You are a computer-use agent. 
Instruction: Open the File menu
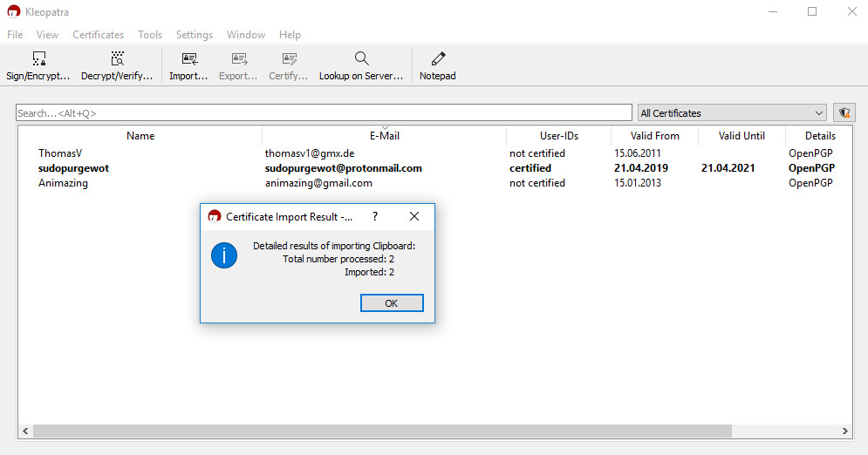click(x=15, y=35)
